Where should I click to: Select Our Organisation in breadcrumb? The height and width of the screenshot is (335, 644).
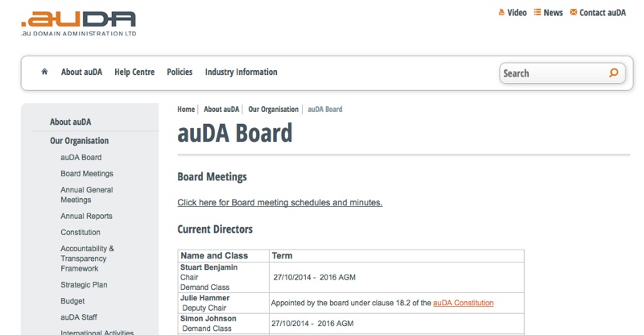[273, 110]
